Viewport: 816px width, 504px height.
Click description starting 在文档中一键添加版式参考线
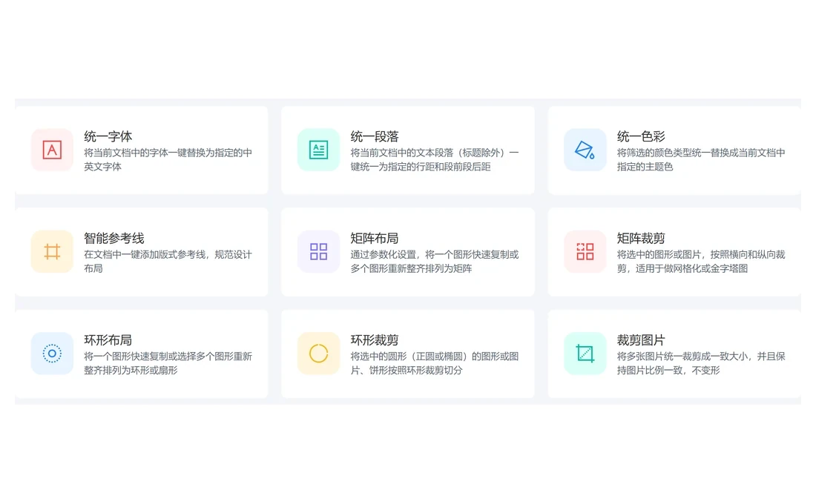[168, 262]
